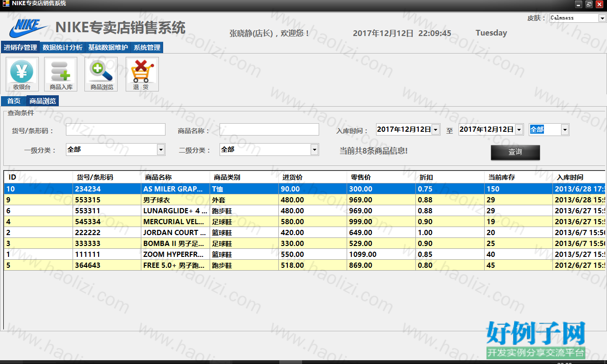Expand the 一级分类 category dropdown
Viewport: 607px width, 364px height.
tap(161, 149)
